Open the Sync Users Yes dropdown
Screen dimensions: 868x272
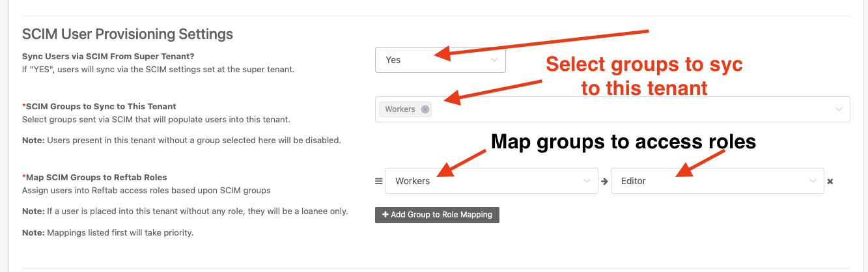(x=440, y=59)
